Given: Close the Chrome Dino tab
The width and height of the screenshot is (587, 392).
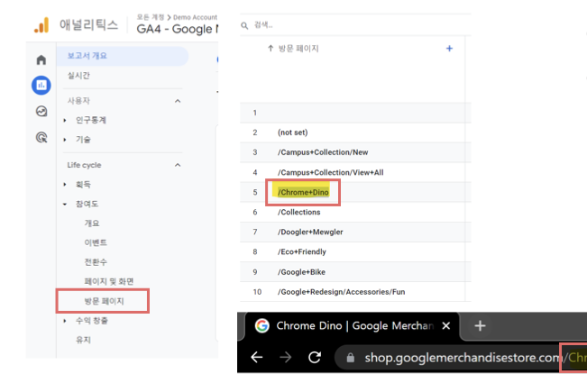Looking at the screenshot, I should tap(445, 326).
